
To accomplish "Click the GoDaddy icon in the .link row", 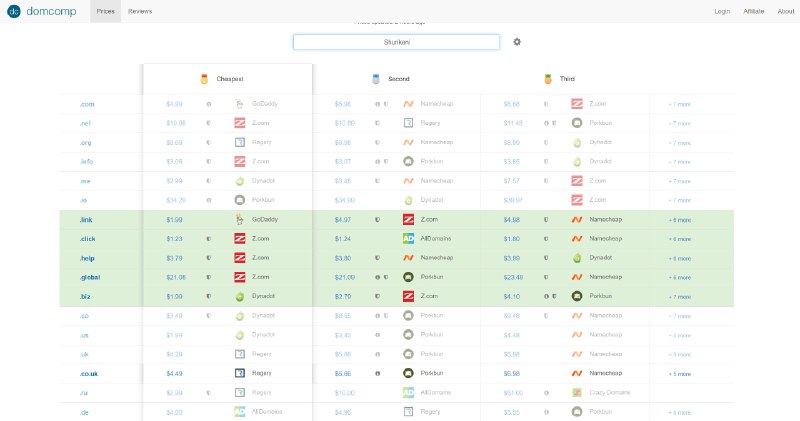I will [x=239, y=219].
